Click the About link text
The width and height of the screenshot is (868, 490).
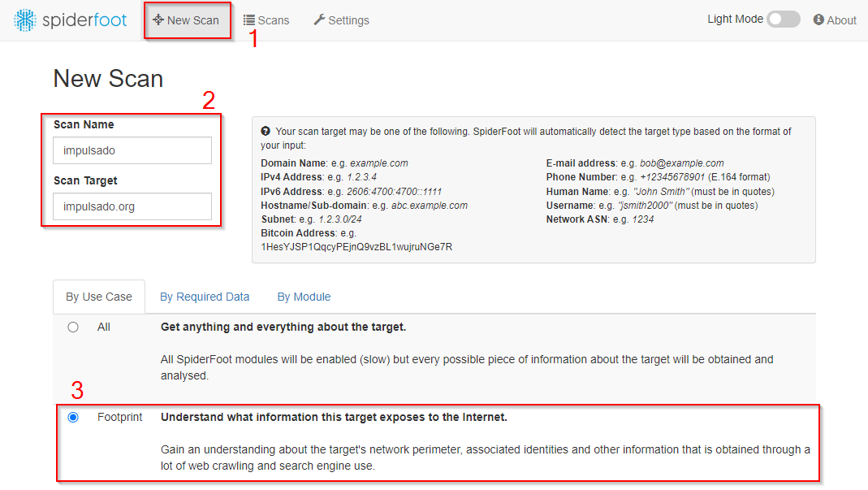841,20
